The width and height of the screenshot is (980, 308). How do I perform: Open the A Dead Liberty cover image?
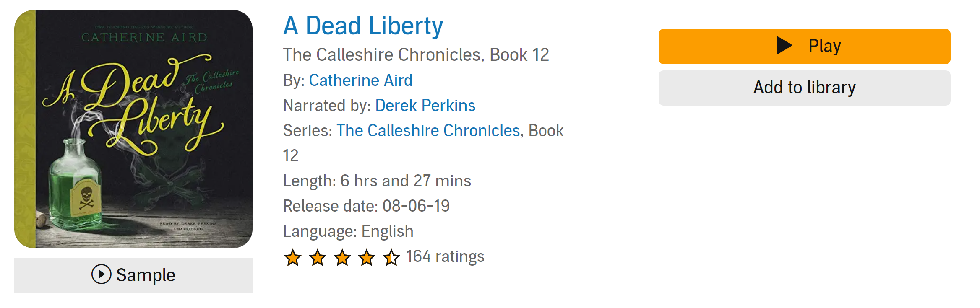coord(133,129)
